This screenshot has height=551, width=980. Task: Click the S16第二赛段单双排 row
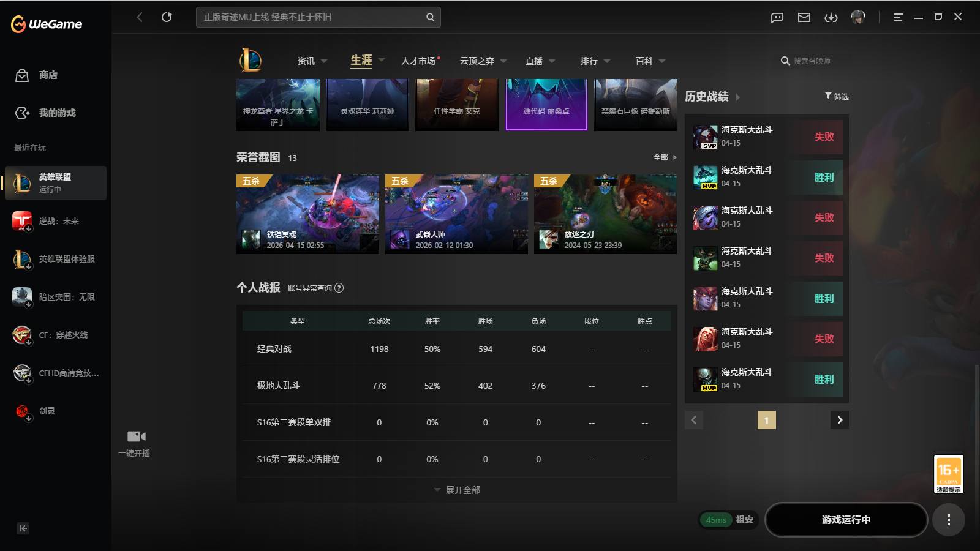457,422
